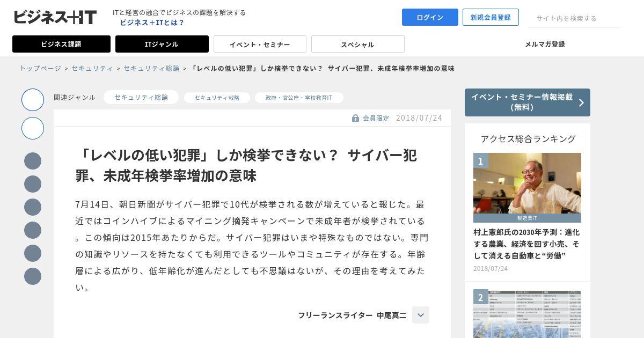Focus the サイト内を検索する search field
Screen dimensions: 644x338
(x=575, y=18)
